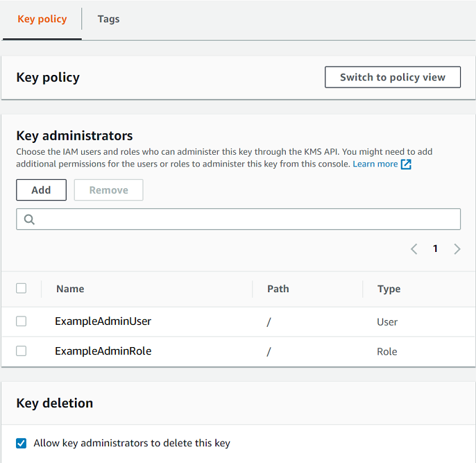The width and height of the screenshot is (476, 463).
Task: Select page 1 in pagination
Action: pyautogui.click(x=435, y=249)
